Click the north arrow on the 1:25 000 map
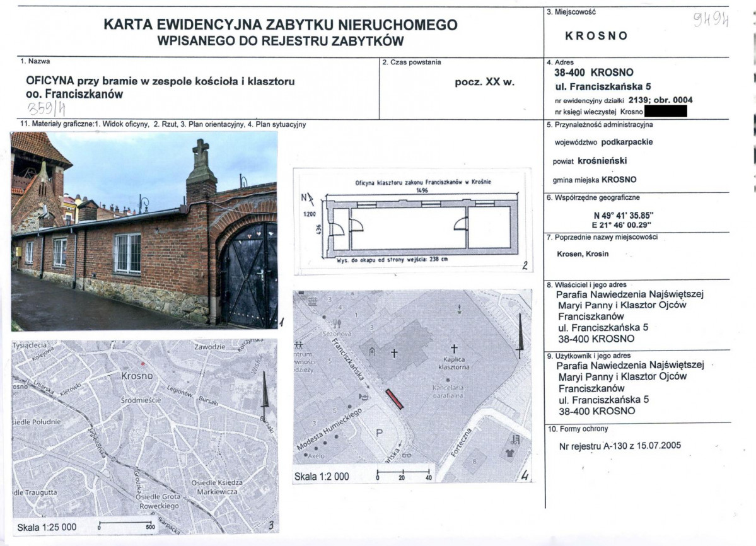 click(x=264, y=395)
